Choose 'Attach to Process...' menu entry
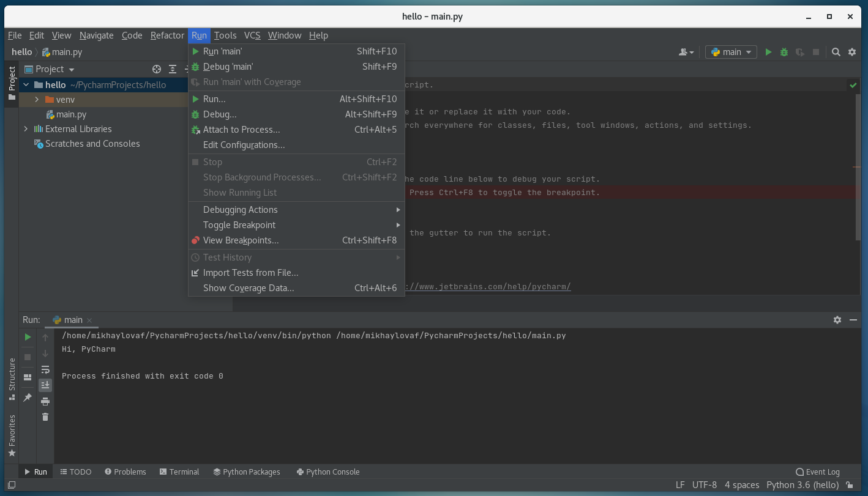The width and height of the screenshot is (868, 496). (241, 130)
